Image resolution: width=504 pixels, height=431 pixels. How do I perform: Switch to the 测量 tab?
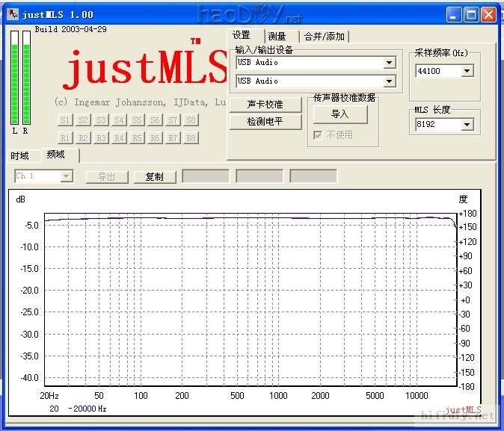click(277, 37)
